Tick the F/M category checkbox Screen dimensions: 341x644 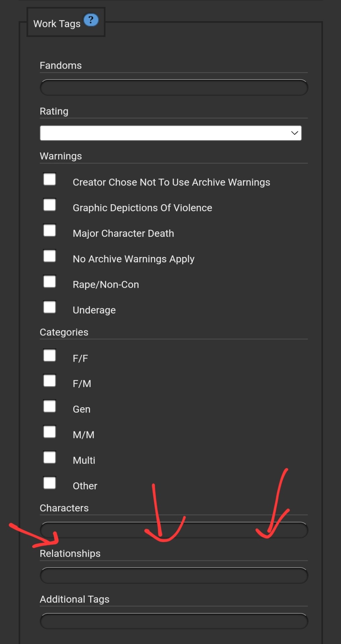[50, 381]
